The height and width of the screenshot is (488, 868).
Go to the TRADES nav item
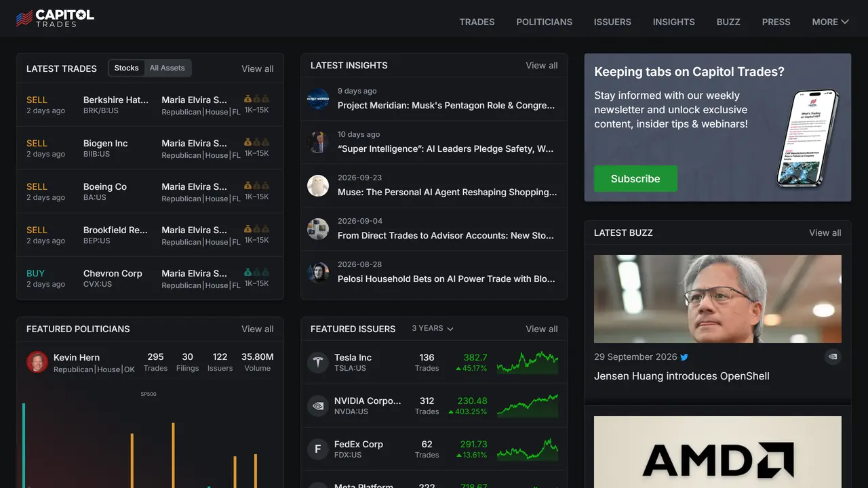(477, 22)
